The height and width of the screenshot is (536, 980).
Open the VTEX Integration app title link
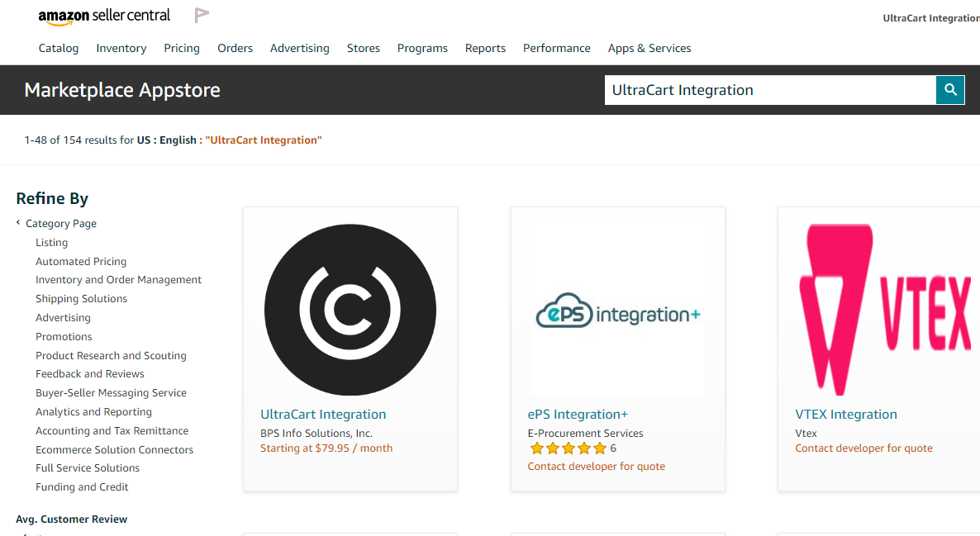pos(845,415)
